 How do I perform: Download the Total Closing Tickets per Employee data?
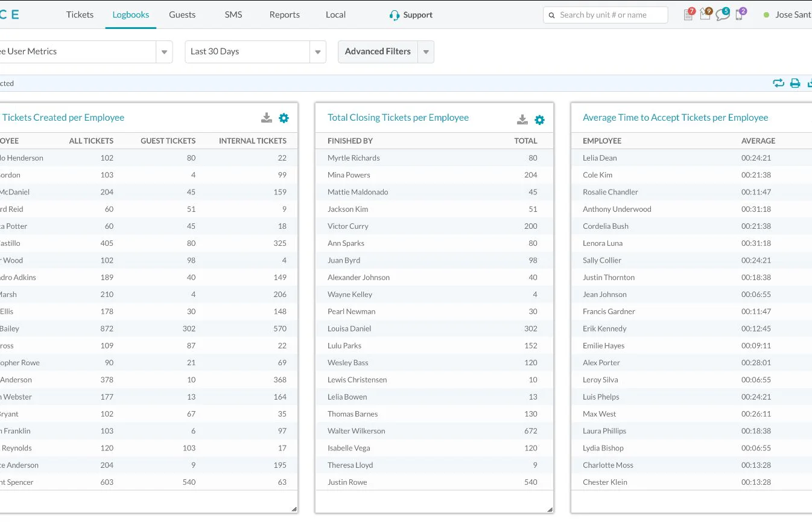[x=522, y=120]
